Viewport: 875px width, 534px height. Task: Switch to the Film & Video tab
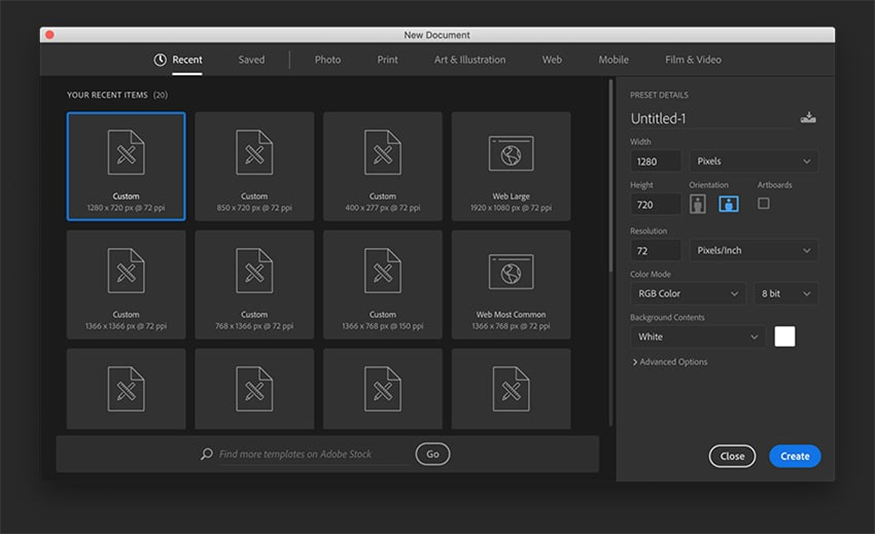[x=693, y=60]
